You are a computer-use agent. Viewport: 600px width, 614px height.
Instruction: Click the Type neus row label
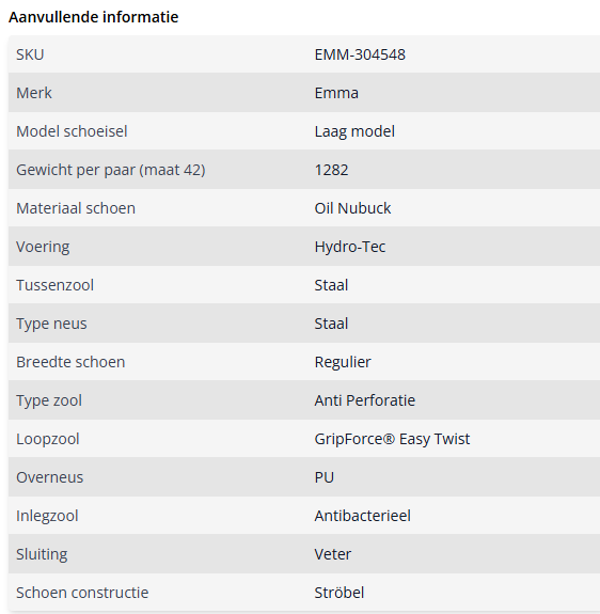point(51,323)
